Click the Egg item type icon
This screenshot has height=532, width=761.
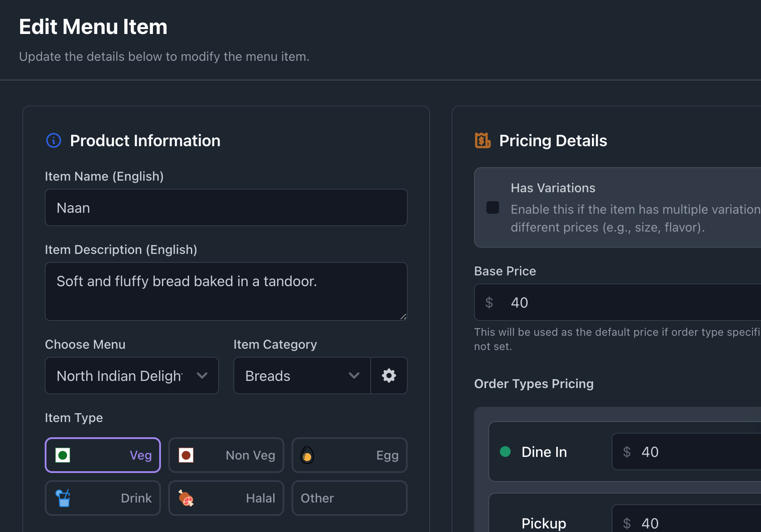[307, 455]
